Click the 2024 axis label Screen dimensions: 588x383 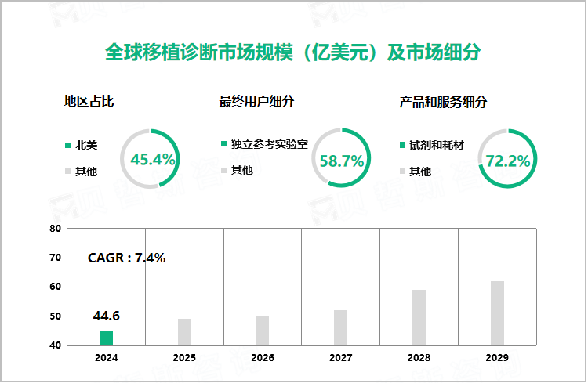[x=106, y=358]
